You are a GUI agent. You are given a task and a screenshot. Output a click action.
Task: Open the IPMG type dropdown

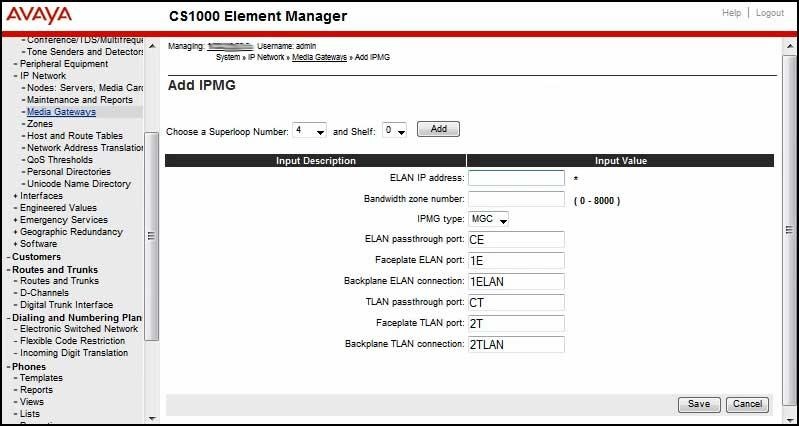click(x=488, y=220)
